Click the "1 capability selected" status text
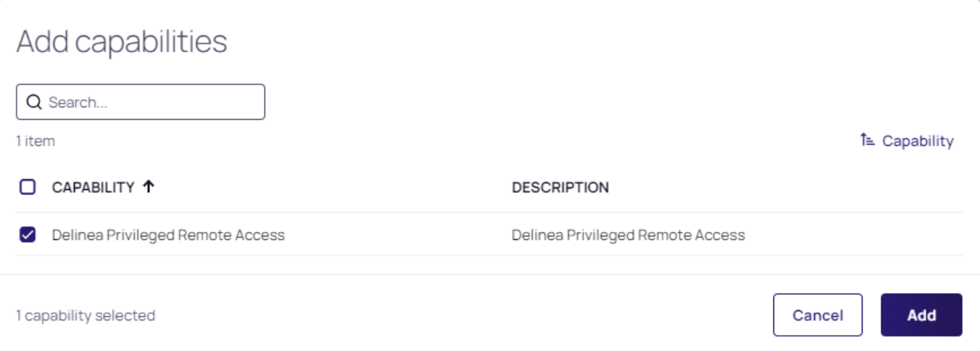Screen dimensions: 980x351 [86, 315]
